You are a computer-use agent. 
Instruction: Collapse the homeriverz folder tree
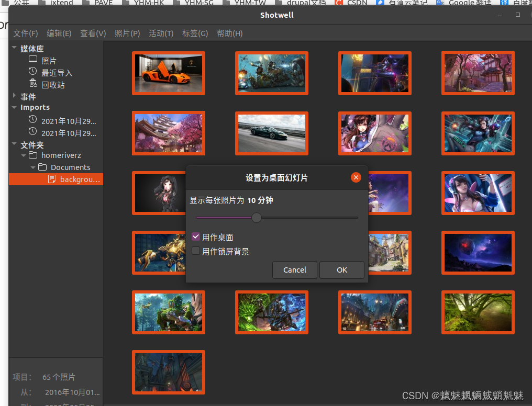(24, 155)
